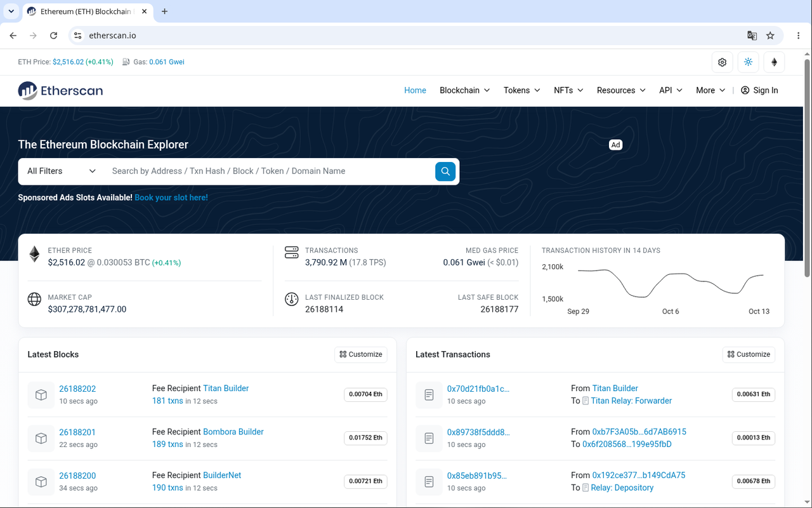This screenshot has height=508, width=812.
Task: Toggle the light/dark theme sun icon
Action: tap(748, 62)
